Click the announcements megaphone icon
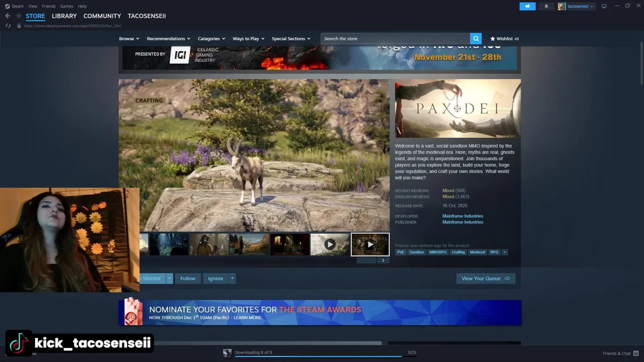This screenshot has height=362, width=644. [527, 7]
